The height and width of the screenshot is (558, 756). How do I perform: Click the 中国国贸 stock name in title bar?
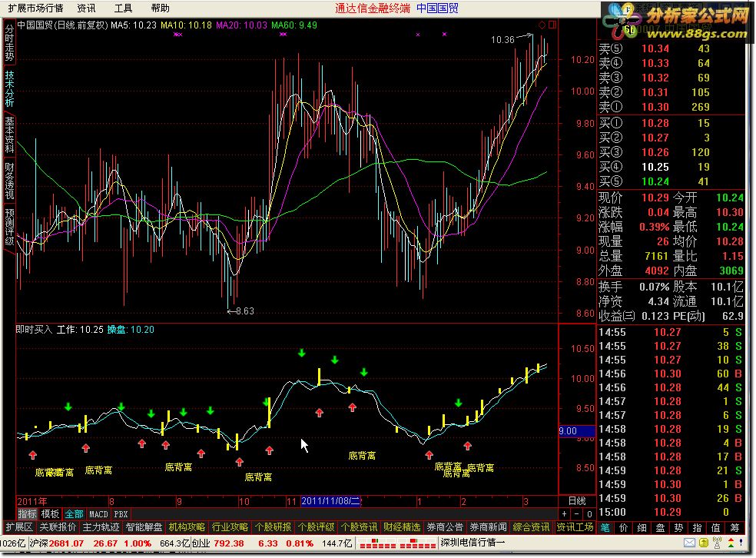click(x=437, y=8)
